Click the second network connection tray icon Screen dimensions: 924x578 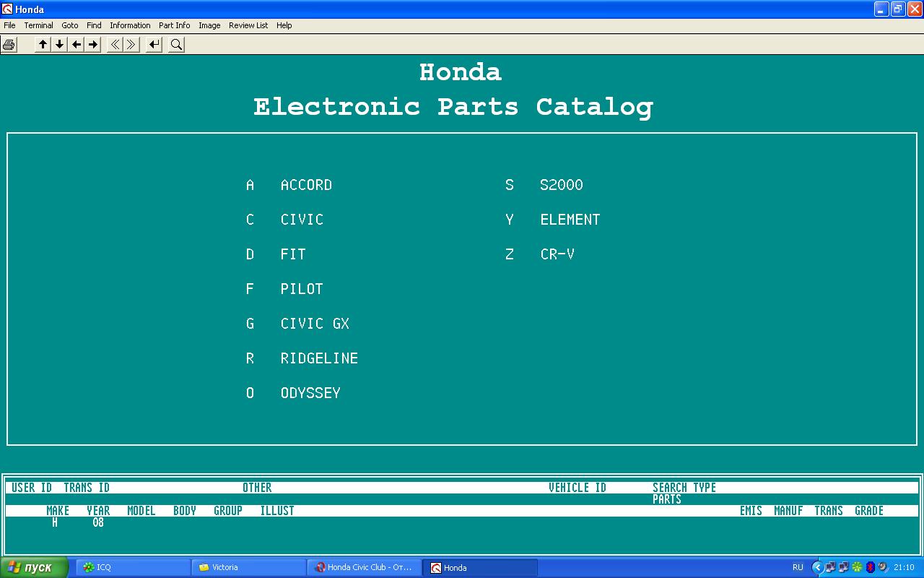pyautogui.click(x=843, y=567)
